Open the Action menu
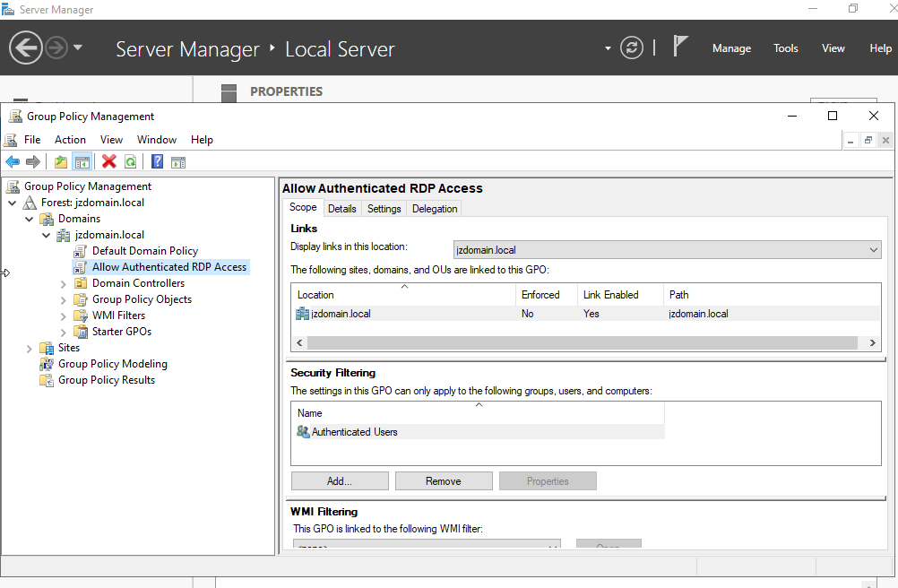The width and height of the screenshot is (898, 588). tap(70, 139)
